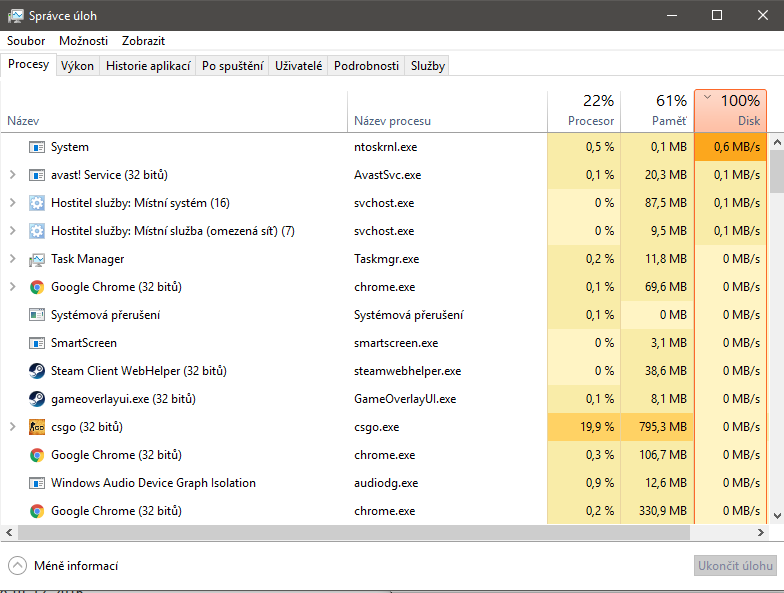Open the Možnosti menu

(x=83, y=41)
